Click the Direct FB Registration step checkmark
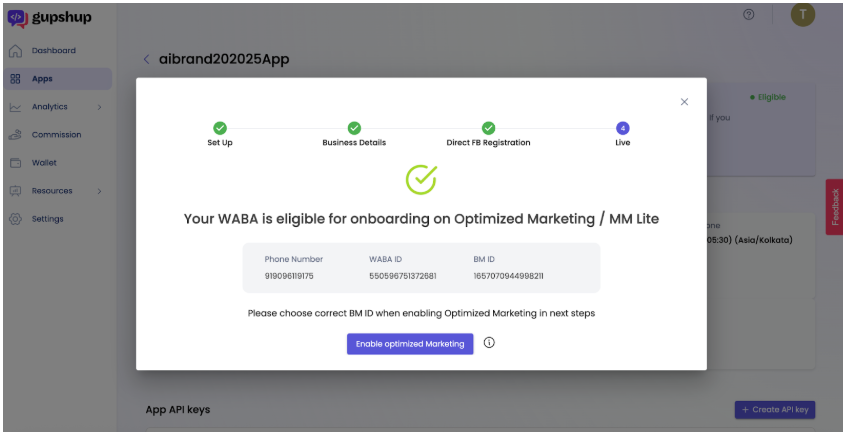Viewport: 843px width, 432px height. coord(488,128)
